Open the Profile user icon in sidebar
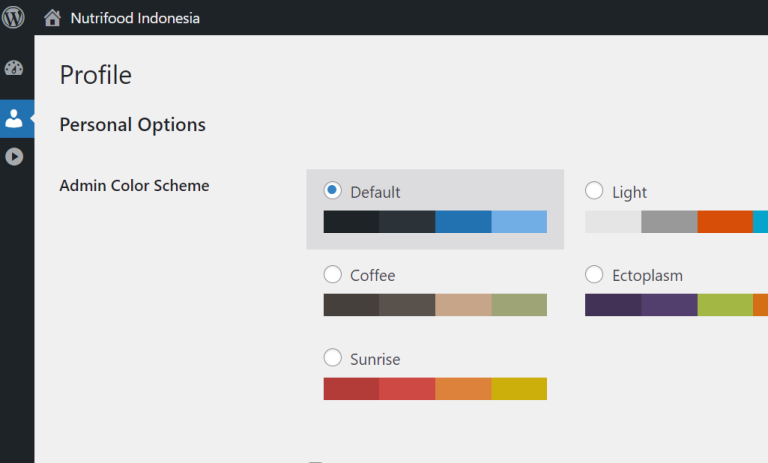This screenshot has height=463, width=768. pos(14,118)
